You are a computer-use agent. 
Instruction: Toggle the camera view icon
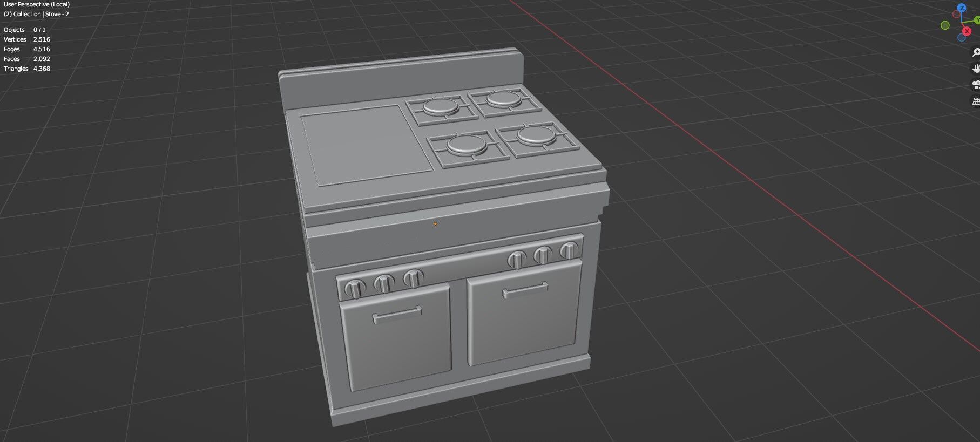976,85
